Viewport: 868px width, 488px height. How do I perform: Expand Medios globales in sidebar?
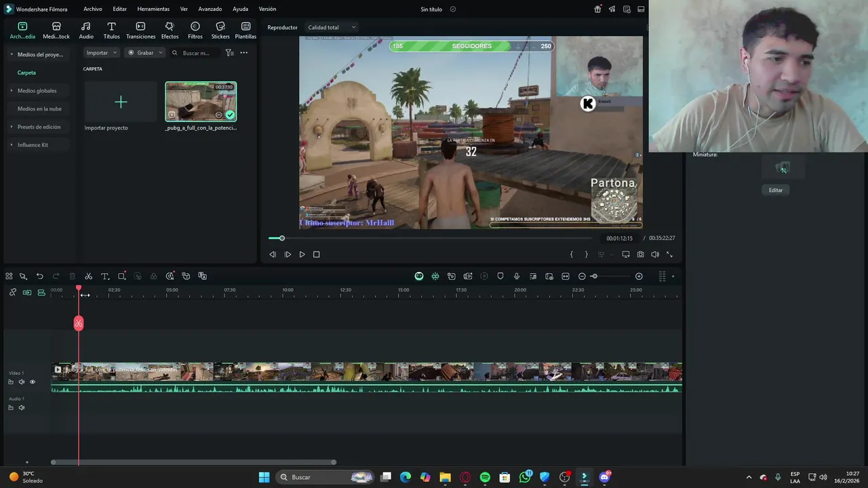tap(12, 90)
